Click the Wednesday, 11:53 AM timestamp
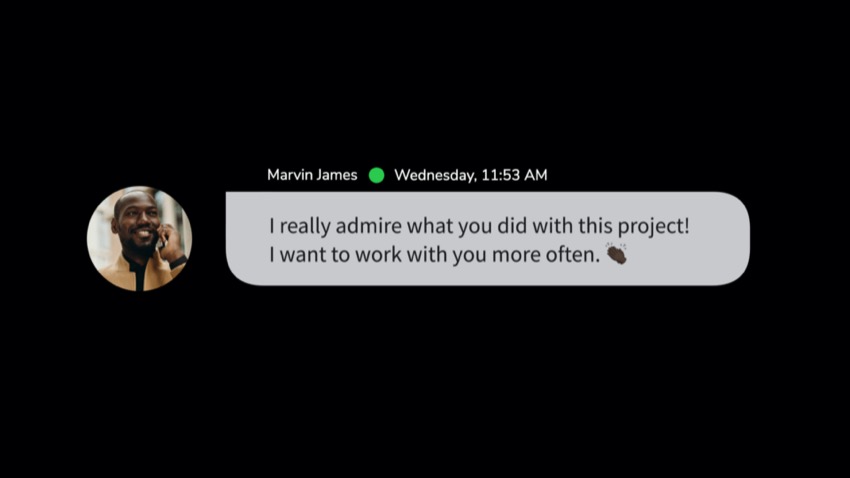850x478 pixels. point(471,176)
